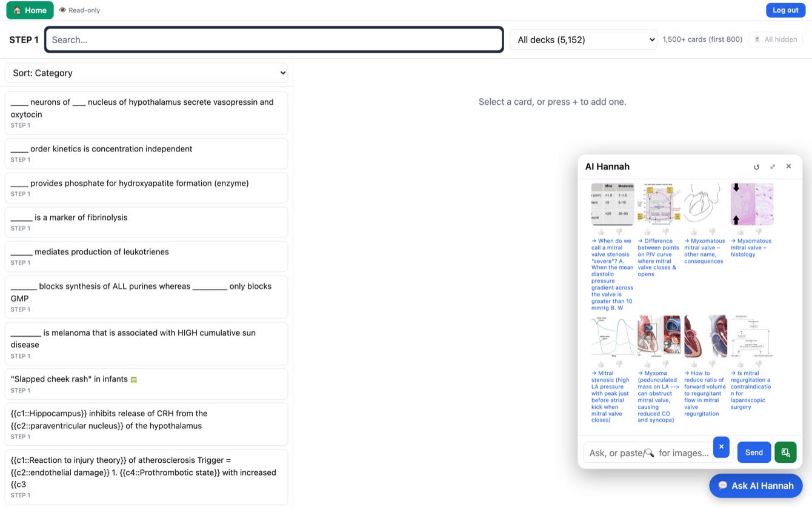The height and width of the screenshot is (507, 812).
Task: Click the Read-only eye indicator
Action: click(79, 10)
